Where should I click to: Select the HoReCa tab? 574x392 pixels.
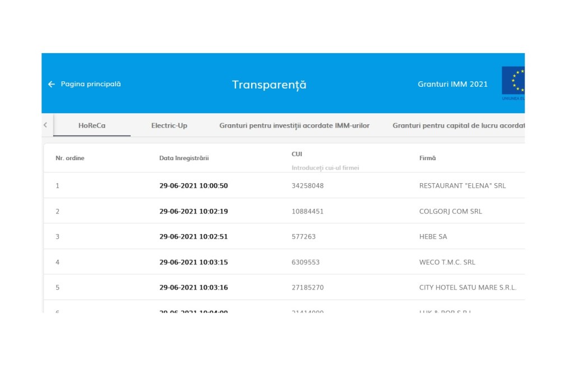pyautogui.click(x=92, y=125)
